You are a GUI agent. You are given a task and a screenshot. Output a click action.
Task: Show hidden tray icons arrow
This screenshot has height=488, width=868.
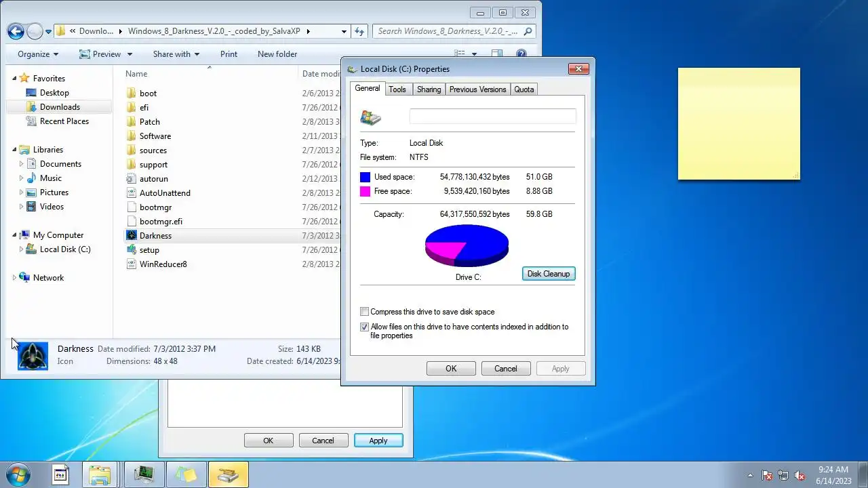tap(750, 475)
